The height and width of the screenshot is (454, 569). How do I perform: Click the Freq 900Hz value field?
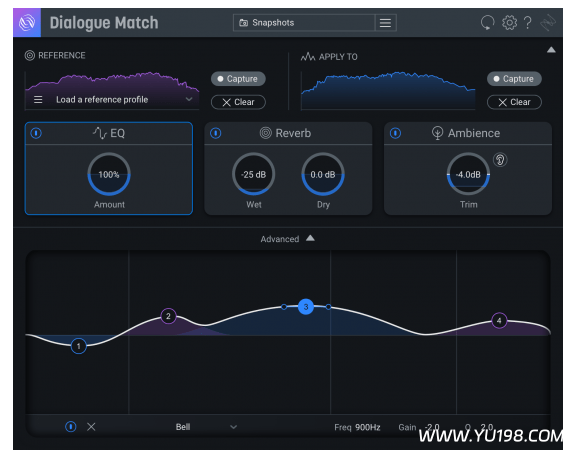pos(368,427)
